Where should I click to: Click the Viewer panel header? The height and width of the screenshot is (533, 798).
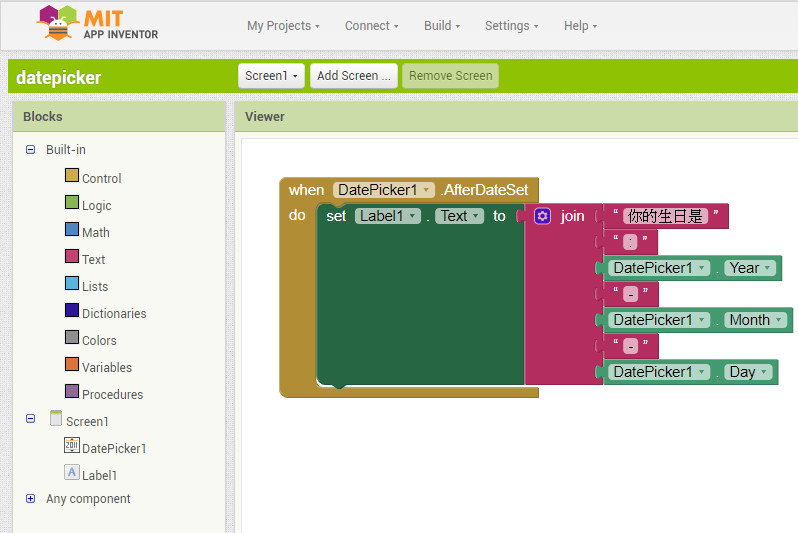coord(516,117)
